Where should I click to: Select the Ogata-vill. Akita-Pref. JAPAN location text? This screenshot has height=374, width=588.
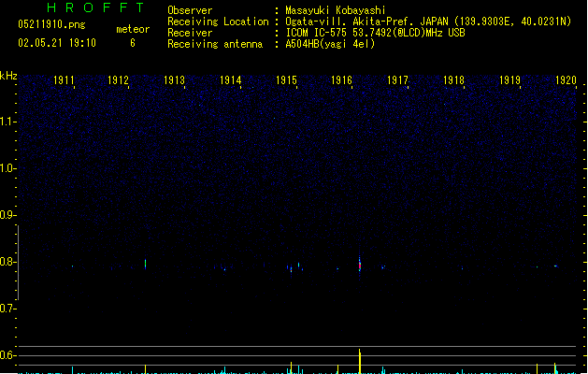pyautogui.click(x=428, y=22)
